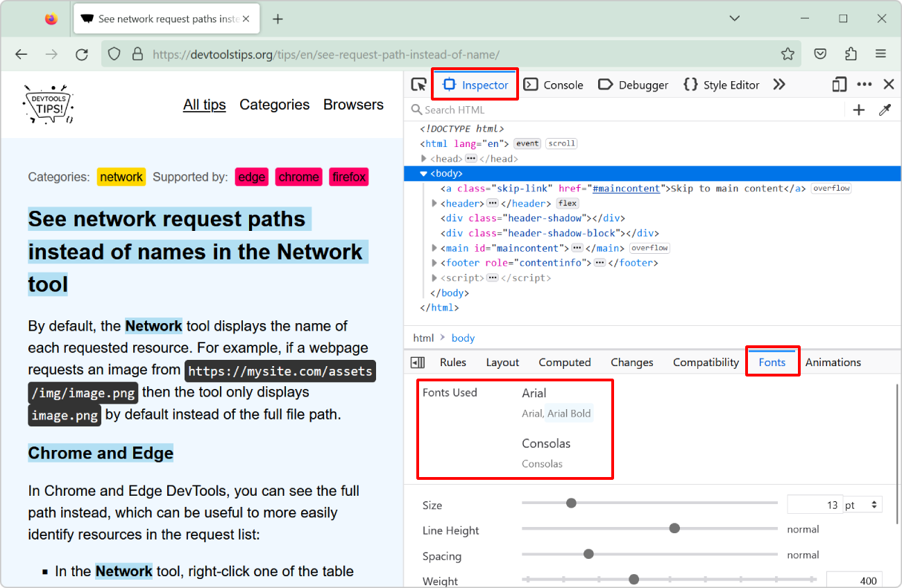
Task: Expand the main maincontent node
Action: [x=435, y=248]
